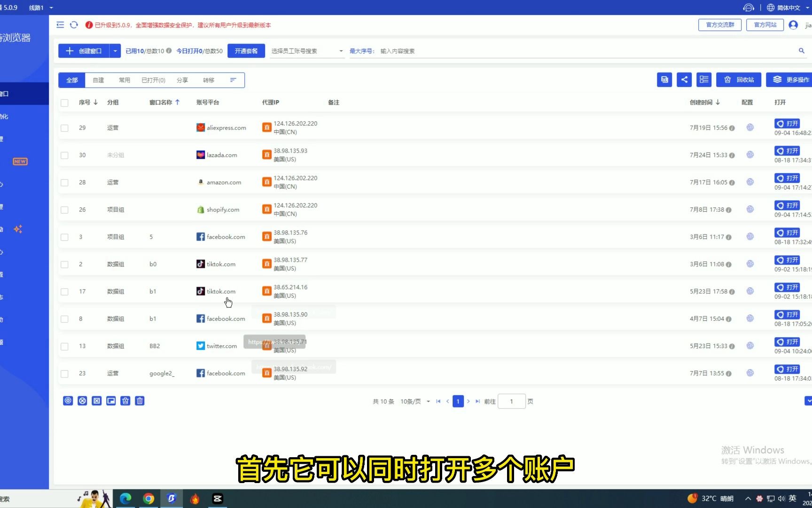Open the 10条/页 page size dropdown
812x508 pixels.
point(415,401)
